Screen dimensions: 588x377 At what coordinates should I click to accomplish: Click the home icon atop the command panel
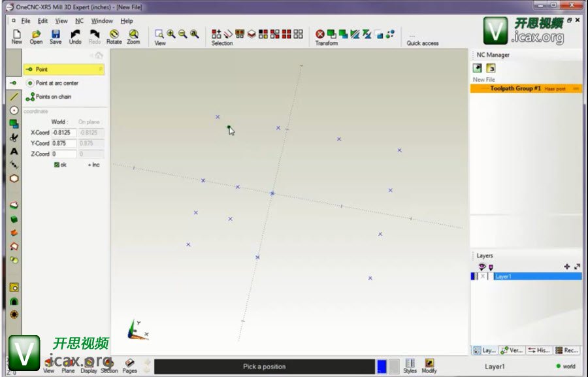point(99,56)
